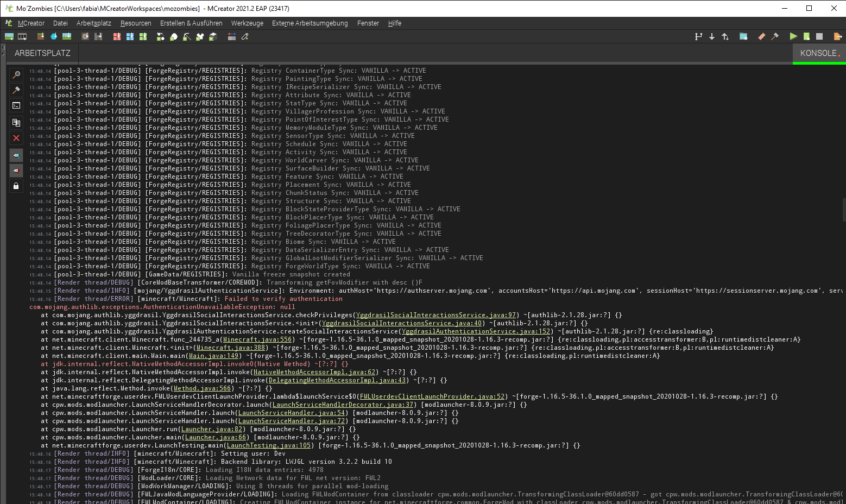Open the search tool in the console sidebar
Viewport: 846px width, 504px height.
coord(16,74)
